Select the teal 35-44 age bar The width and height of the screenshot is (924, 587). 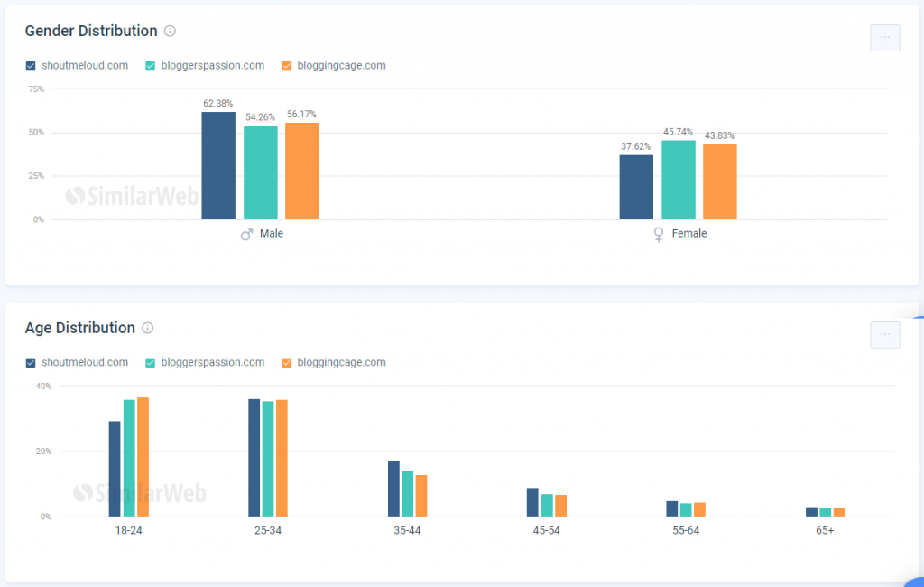coord(407,494)
